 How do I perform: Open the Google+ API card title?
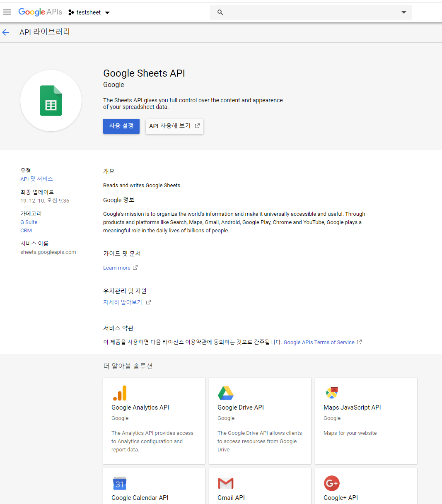(x=341, y=498)
